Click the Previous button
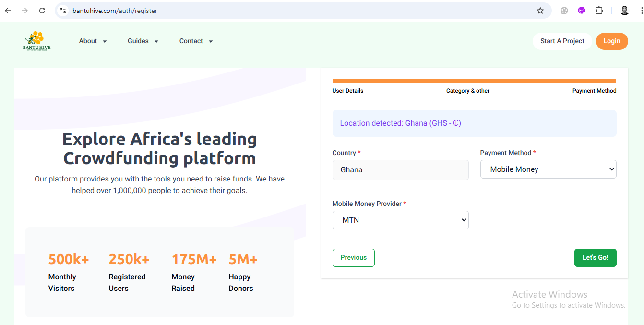Viewport: 644px width, 325px height. pos(353,258)
